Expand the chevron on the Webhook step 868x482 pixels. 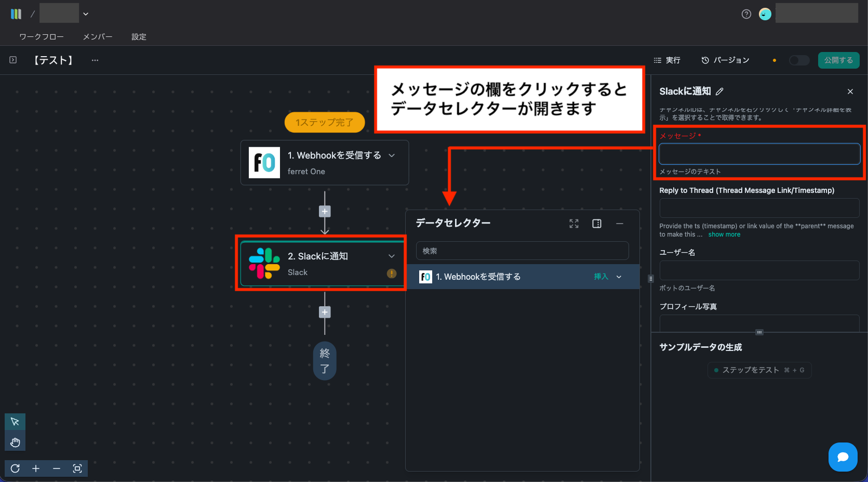(392, 155)
